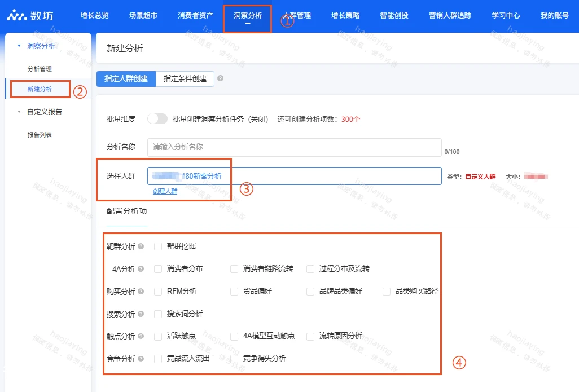This screenshot has height=392, width=579.
Task: Check the 货品偏好 checkbox
Action: click(x=234, y=292)
